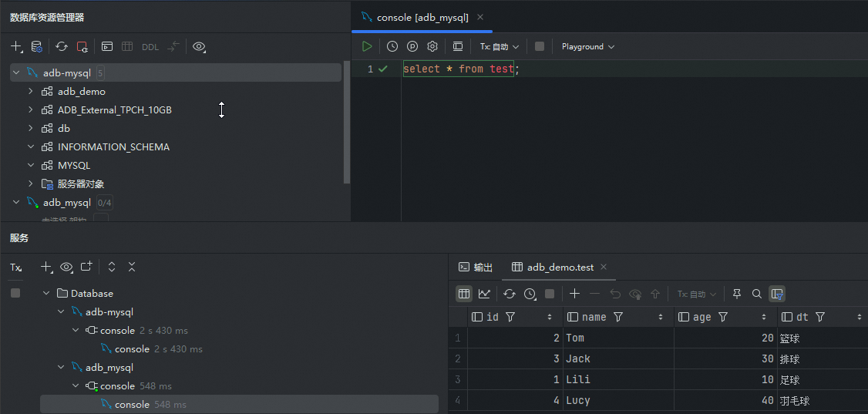Open console settings gear icon
868x414 pixels.
432,46
